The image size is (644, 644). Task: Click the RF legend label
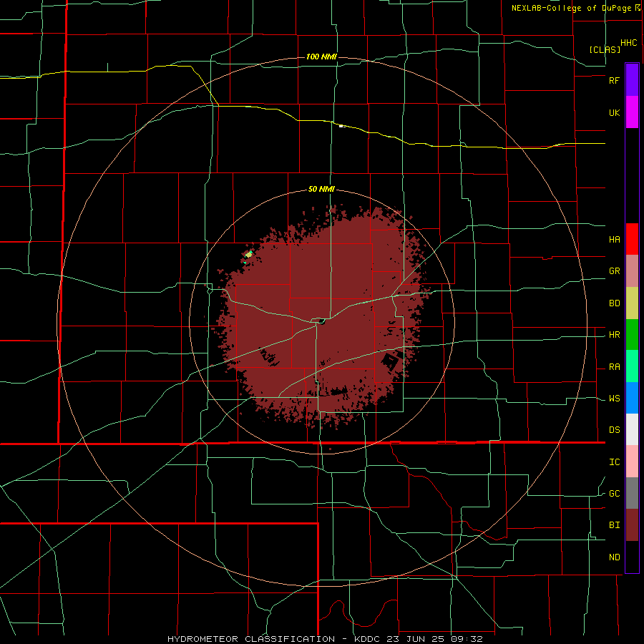point(614,80)
